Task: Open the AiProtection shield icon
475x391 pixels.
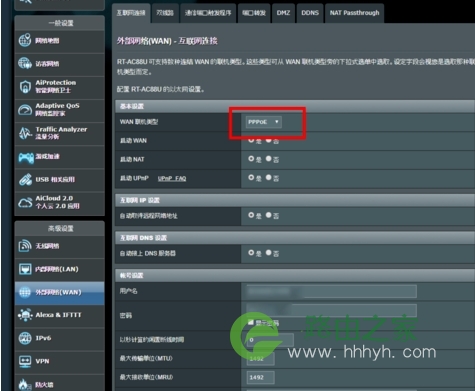Action: pos(25,87)
